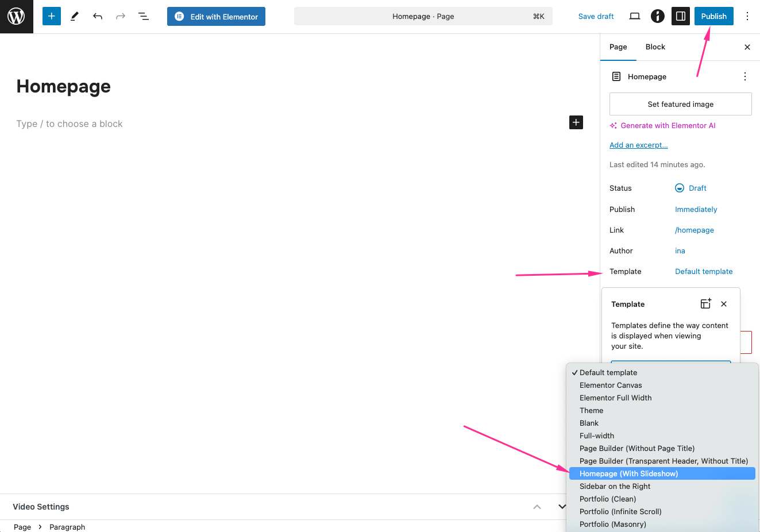Open the three-dot Options menu in toolbar
Screen dimensions: 760x532
pyautogui.click(x=747, y=17)
